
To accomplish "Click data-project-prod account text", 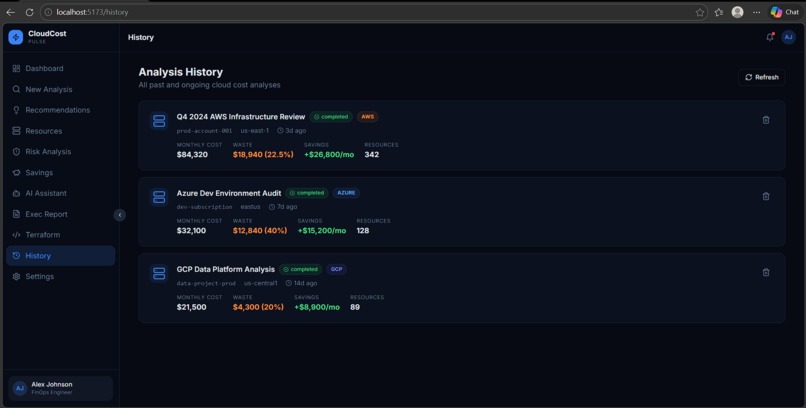I will click(x=206, y=283).
